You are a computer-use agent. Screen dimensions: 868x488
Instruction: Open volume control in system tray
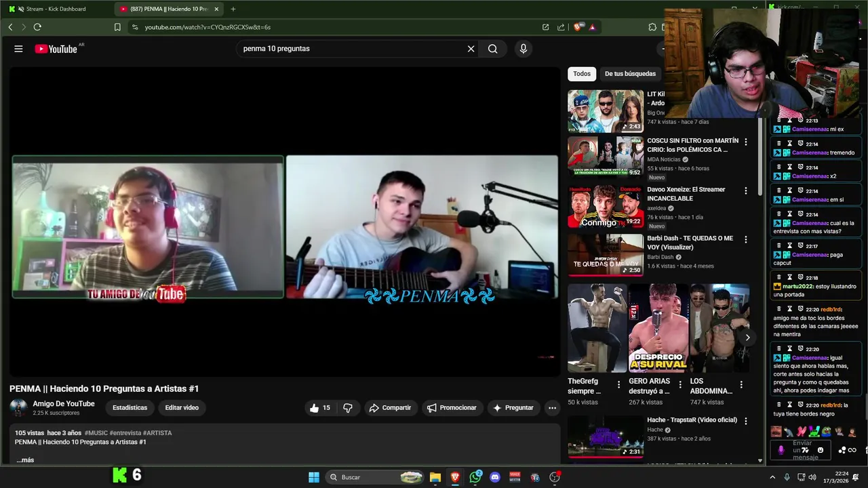coord(812,477)
